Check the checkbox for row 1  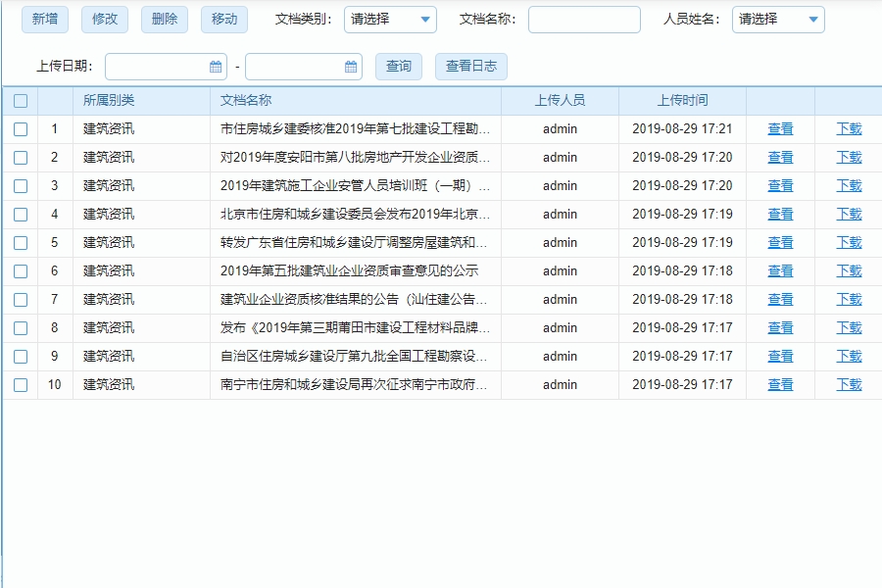point(20,128)
